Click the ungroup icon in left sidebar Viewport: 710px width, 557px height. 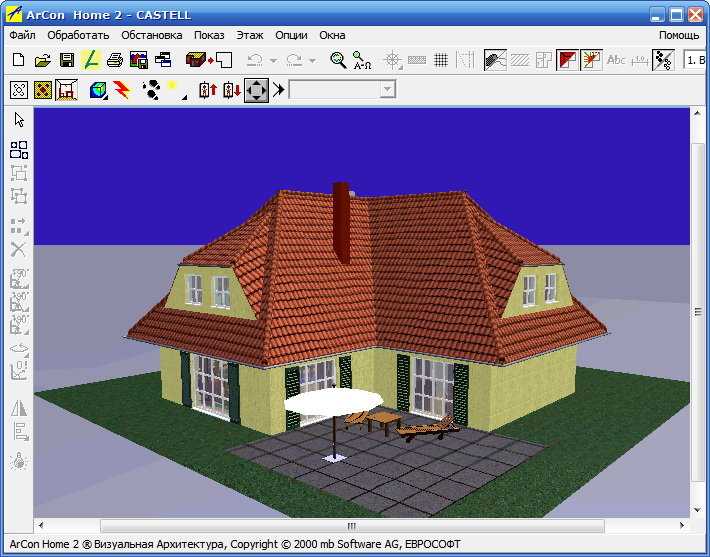pyautogui.click(x=19, y=196)
